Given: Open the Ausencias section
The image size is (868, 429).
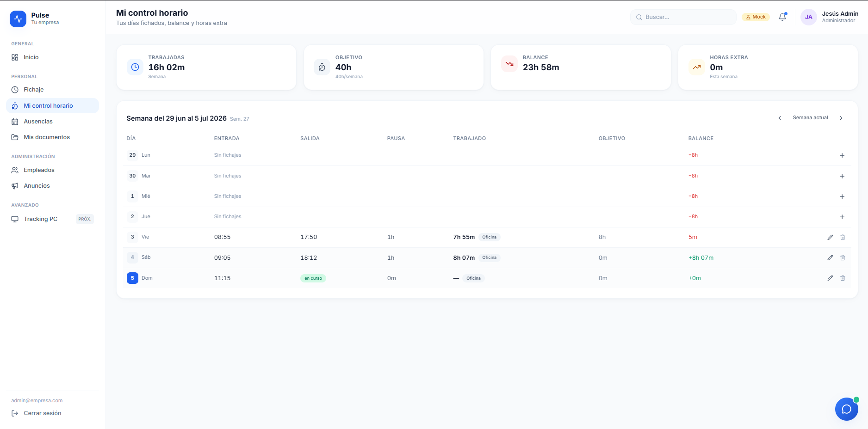Looking at the screenshot, I should coord(52,122).
